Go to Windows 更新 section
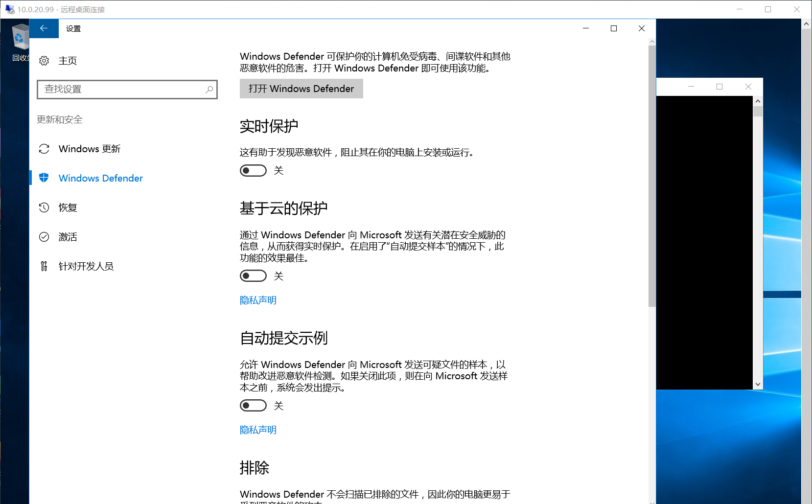 point(90,149)
